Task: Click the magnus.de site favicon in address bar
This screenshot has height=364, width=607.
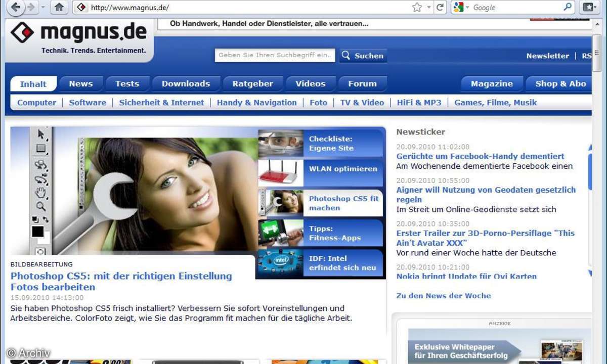Action: coord(81,8)
